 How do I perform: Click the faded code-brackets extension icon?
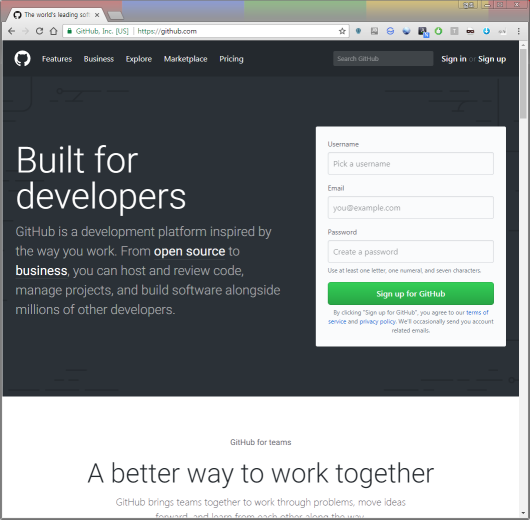502,31
